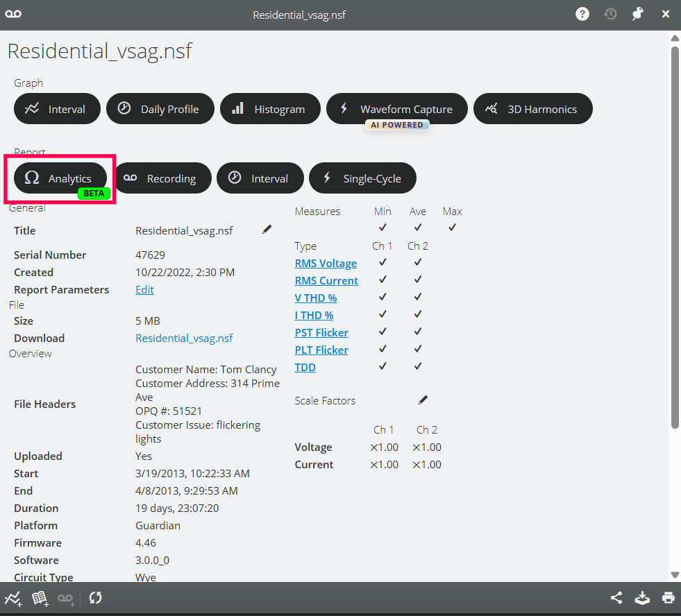This screenshot has height=616, width=681.
Task: Download the Residential_vsag.nsf file
Action: pyautogui.click(x=184, y=338)
